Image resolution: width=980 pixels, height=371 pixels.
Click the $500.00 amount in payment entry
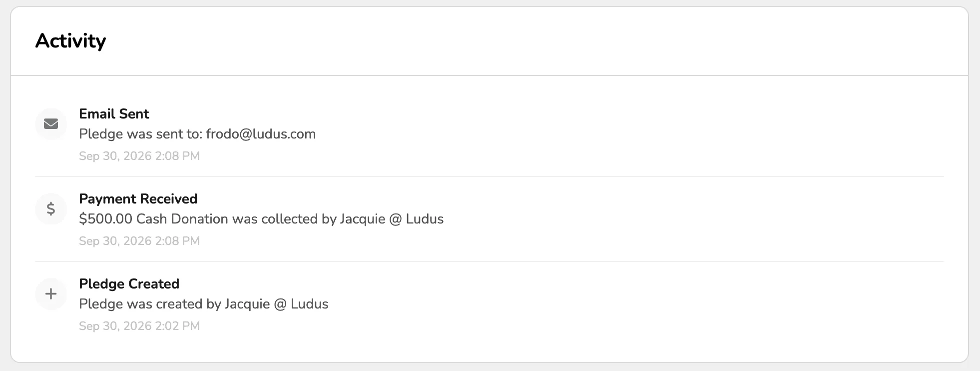coord(106,219)
